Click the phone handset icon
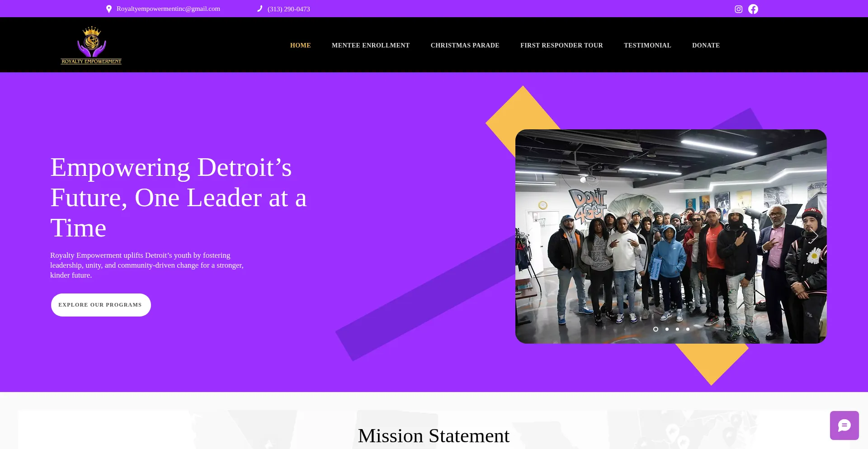Image resolution: width=868 pixels, height=449 pixels. coord(260,9)
